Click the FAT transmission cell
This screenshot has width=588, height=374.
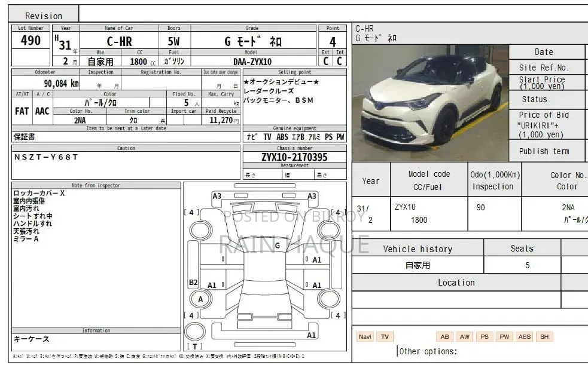[22, 111]
